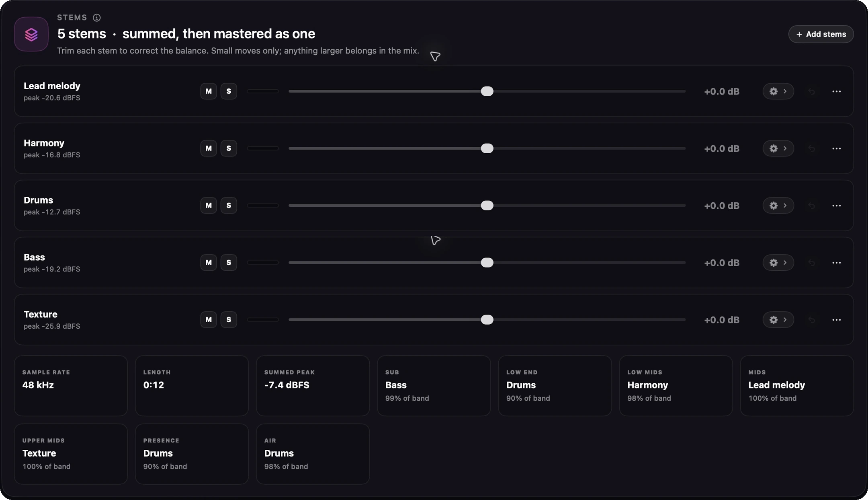This screenshot has height=500, width=868.
Task: Solo the Bass stem
Action: tap(229, 263)
